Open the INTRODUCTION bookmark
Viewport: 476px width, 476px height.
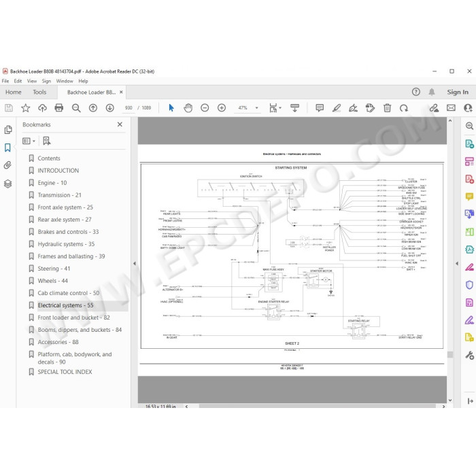58,171
